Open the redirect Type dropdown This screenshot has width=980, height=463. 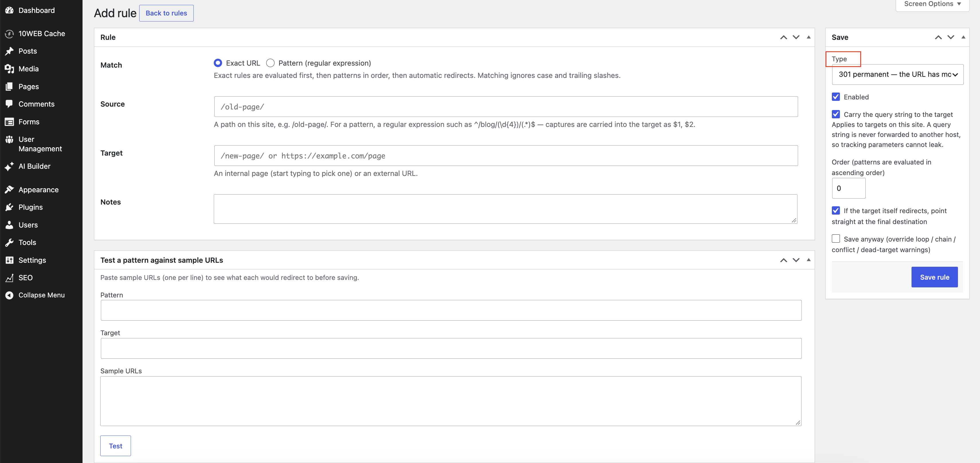pyautogui.click(x=897, y=74)
